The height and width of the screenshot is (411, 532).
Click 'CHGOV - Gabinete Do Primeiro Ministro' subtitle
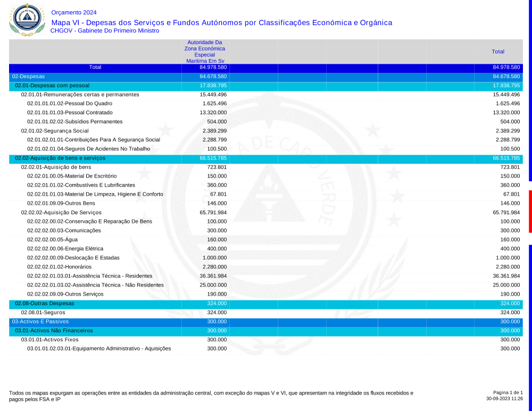pyautogui.click(x=104, y=31)
